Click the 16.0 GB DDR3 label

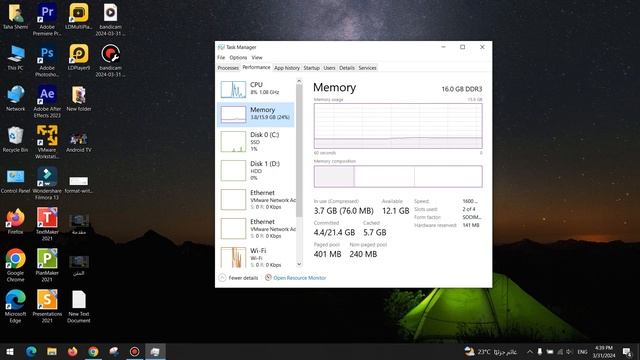[x=462, y=89]
